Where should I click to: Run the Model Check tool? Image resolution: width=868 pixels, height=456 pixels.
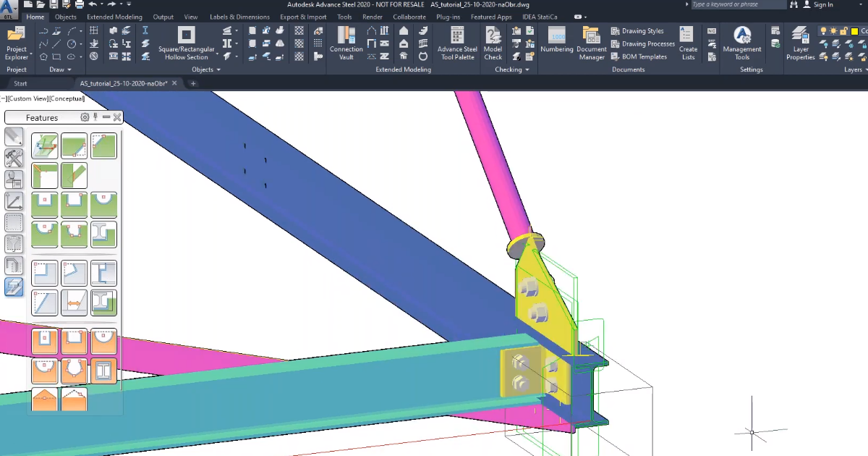coord(493,43)
